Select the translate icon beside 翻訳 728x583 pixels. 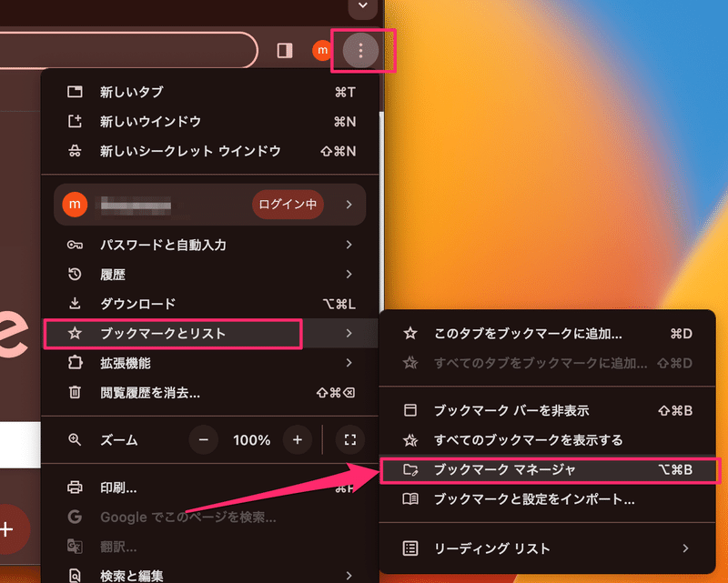tap(75, 547)
